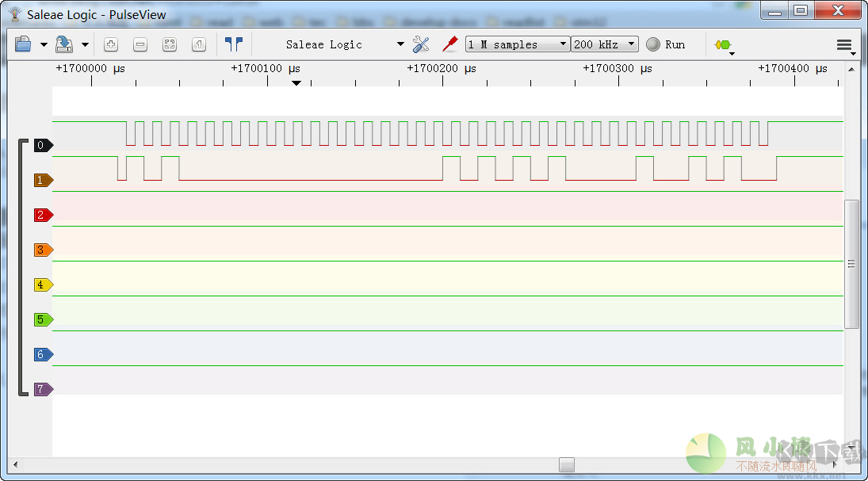Zoom out of the waveform

point(140,44)
